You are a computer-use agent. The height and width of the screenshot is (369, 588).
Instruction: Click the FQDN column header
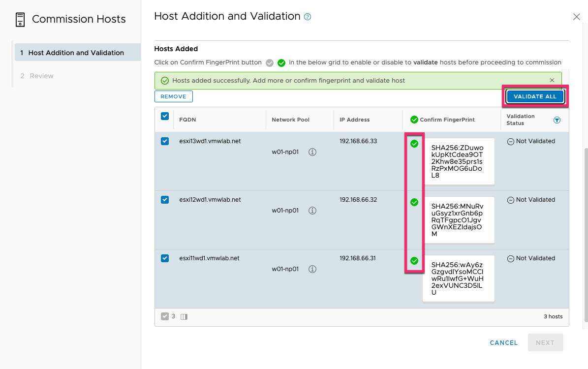(187, 120)
